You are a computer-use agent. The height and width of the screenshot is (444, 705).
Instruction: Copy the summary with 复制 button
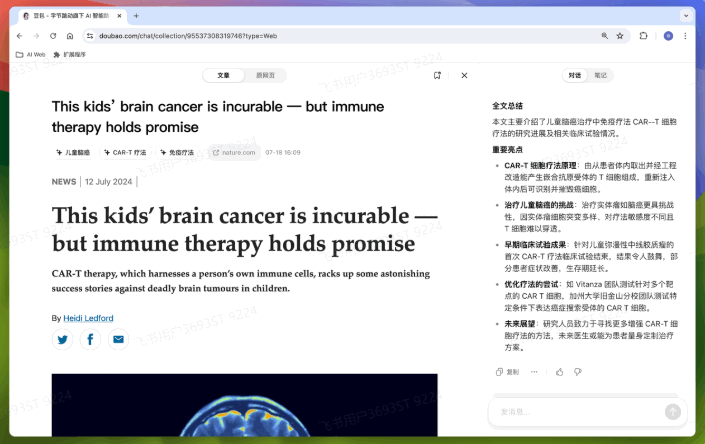(507, 372)
